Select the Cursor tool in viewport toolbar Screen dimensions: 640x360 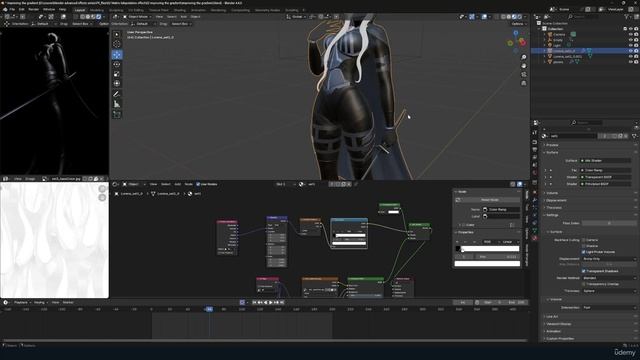click(x=117, y=44)
